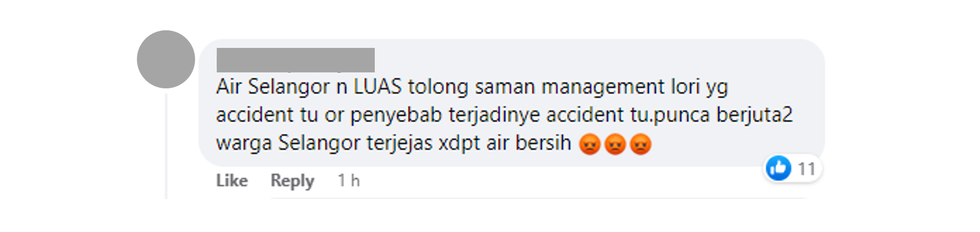Click the word "LUAS" in the comment

pos(378,87)
